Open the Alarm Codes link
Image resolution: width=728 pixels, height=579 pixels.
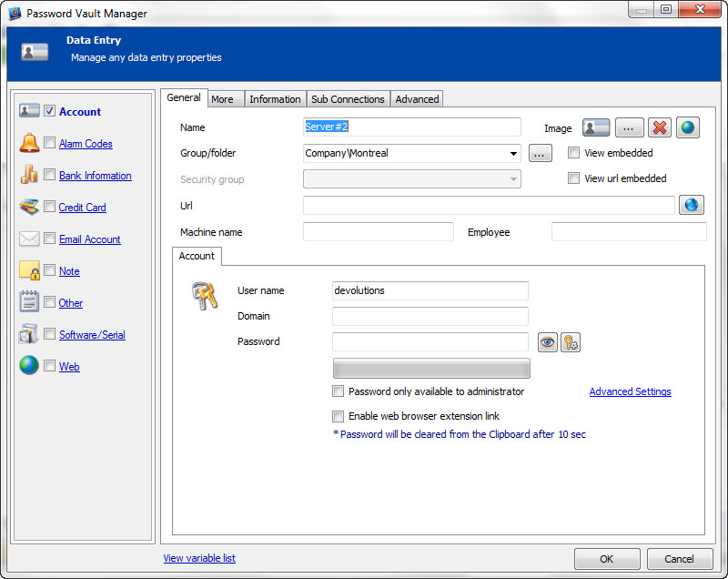coord(86,144)
